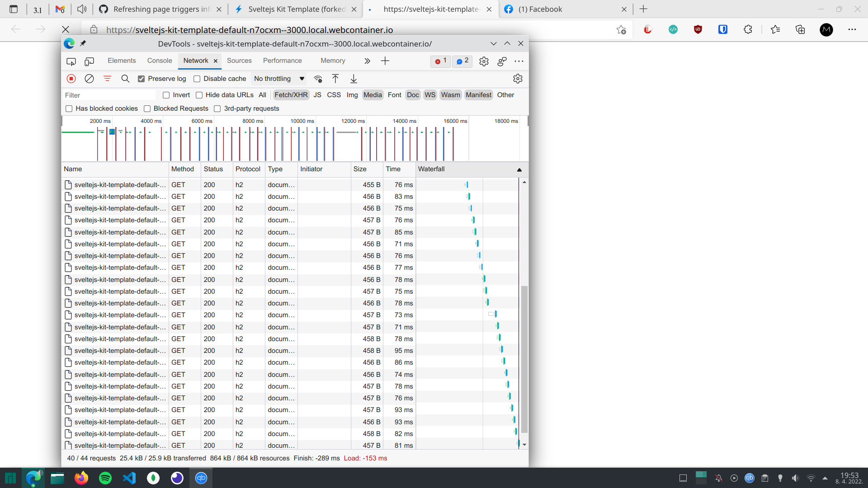Image resolution: width=868 pixels, height=488 pixels.
Task: Import a HAR file
Action: click(335, 79)
